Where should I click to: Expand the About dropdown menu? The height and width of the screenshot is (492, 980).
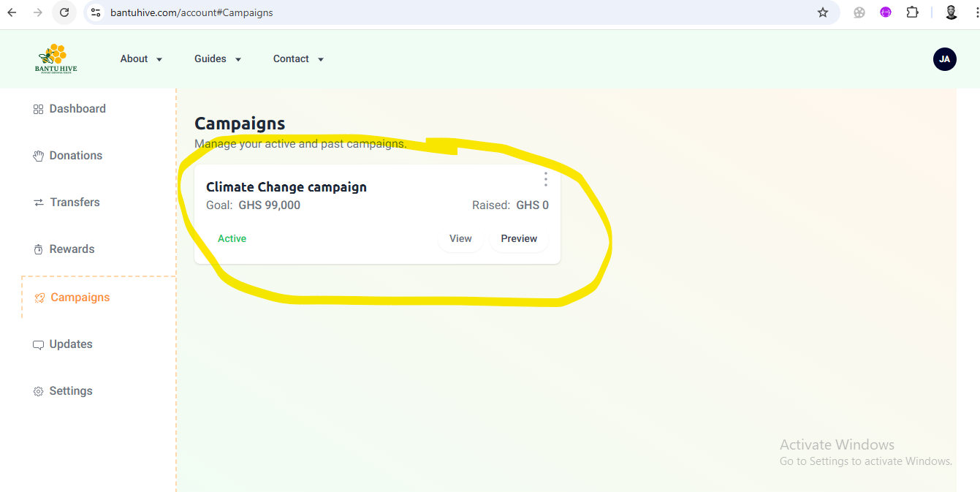pyautogui.click(x=141, y=59)
